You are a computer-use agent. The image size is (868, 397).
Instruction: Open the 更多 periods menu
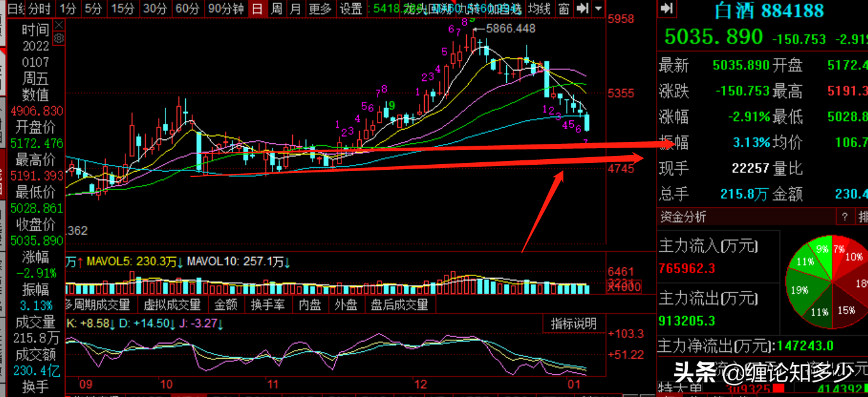pyautogui.click(x=320, y=8)
